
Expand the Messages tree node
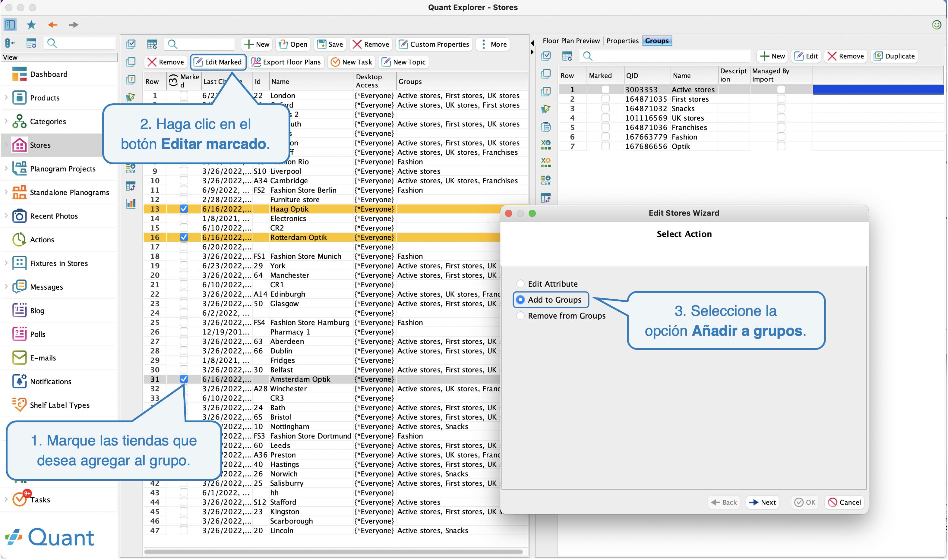6,287
